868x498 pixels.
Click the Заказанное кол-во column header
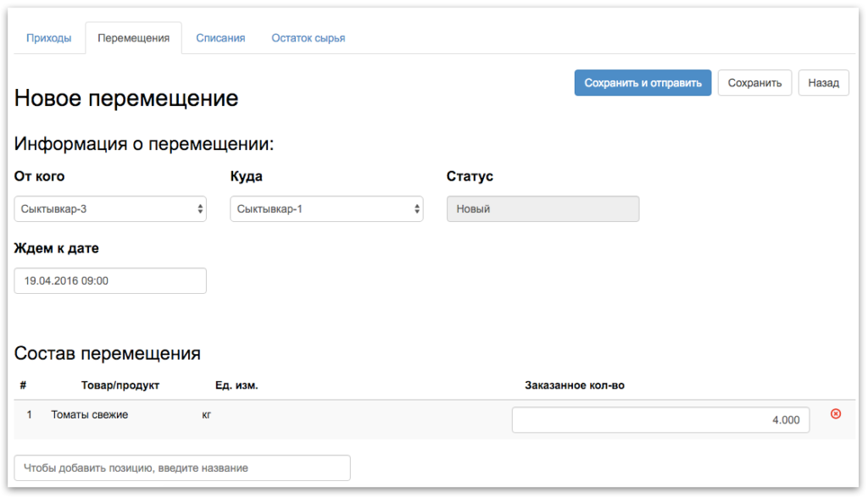tap(575, 385)
